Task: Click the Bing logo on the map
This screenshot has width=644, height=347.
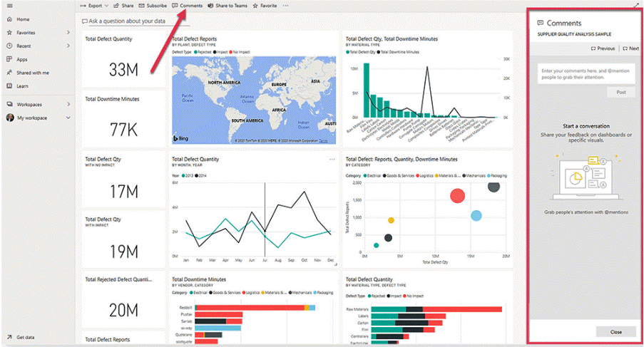Action: [x=180, y=138]
